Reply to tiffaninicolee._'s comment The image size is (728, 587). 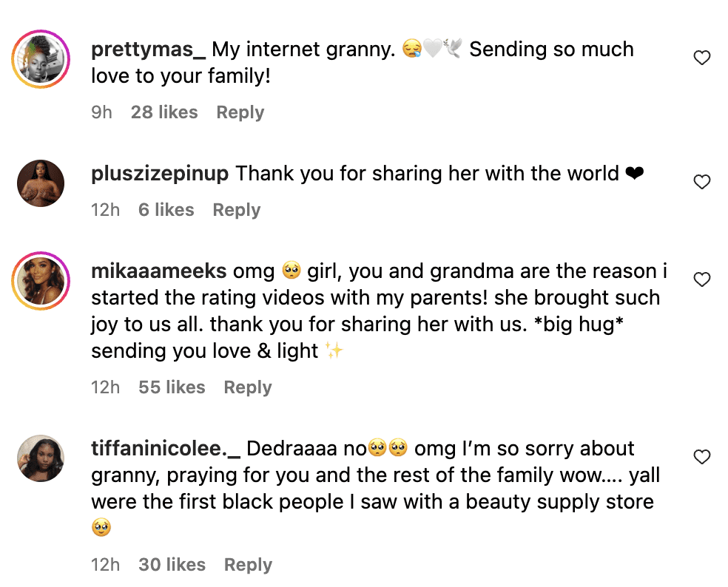coord(248,564)
